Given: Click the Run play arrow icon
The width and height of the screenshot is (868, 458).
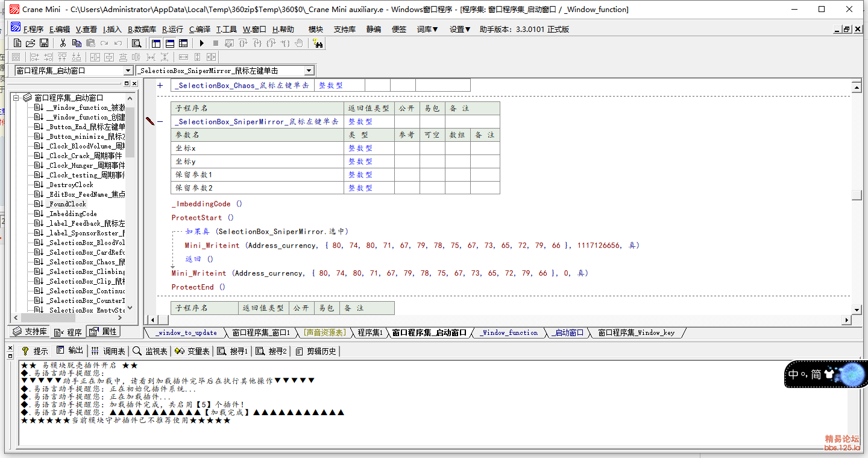Looking at the screenshot, I should pyautogui.click(x=202, y=43).
